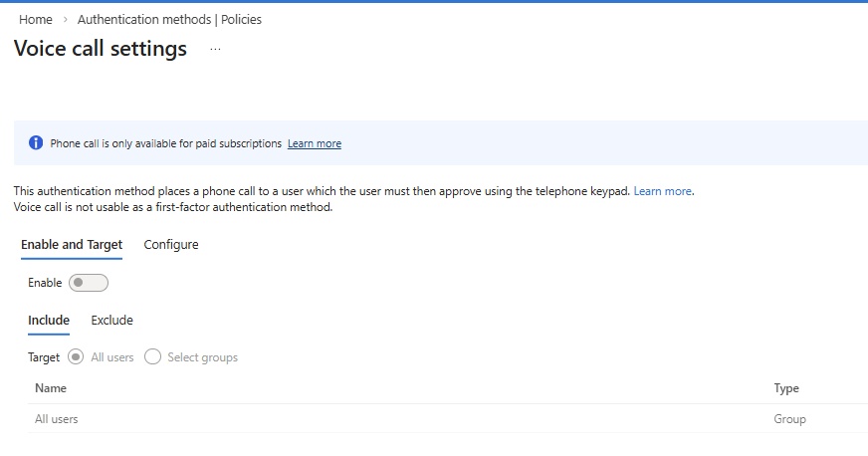Click the blue info icon in the banner

tap(36, 143)
